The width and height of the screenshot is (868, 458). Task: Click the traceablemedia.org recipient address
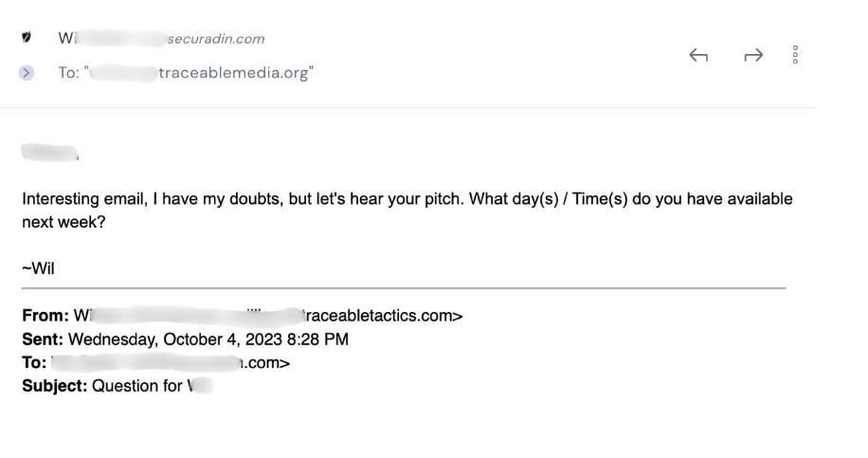coord(236,73)
